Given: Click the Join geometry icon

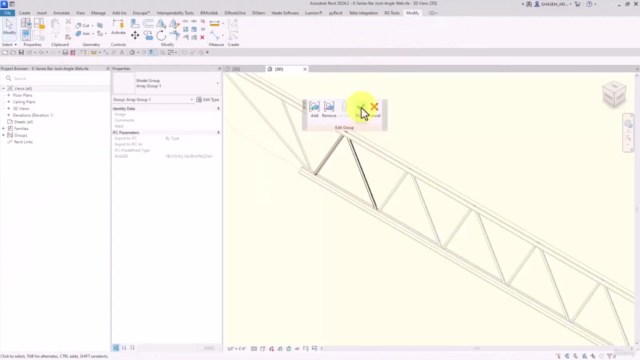Looking at the screenshot, I should pos(78,33).
